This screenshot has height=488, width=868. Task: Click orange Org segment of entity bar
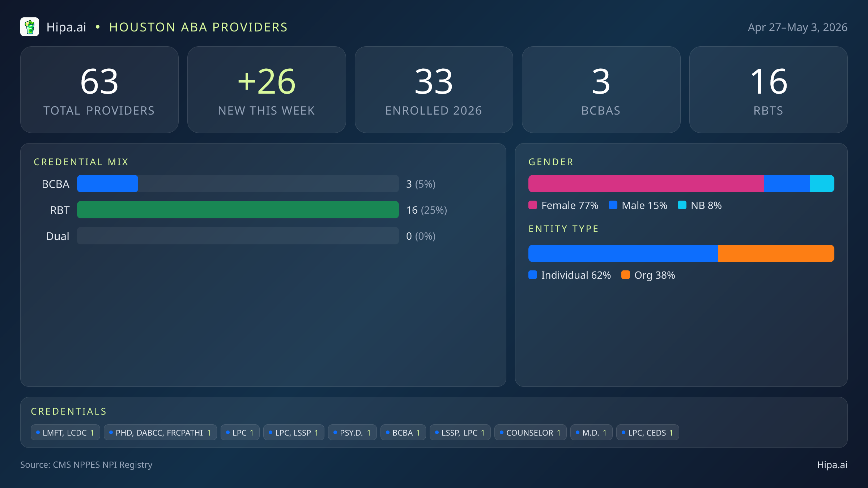click(776, 253)
